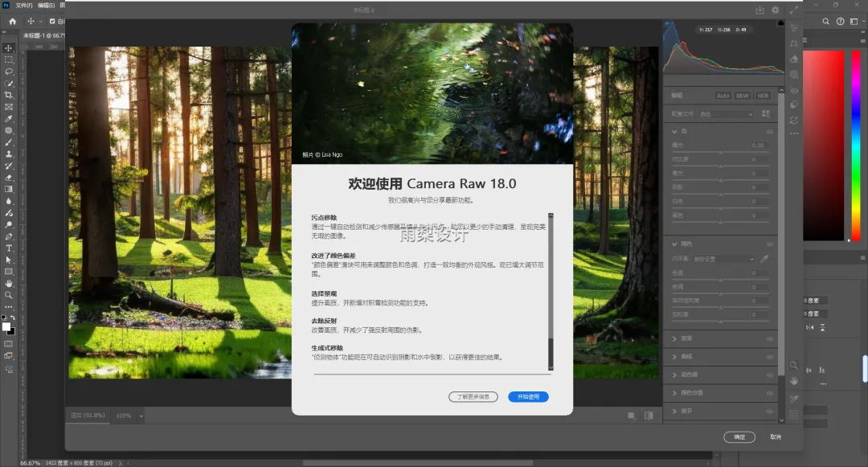Select the Rectangular Marquee tool
868x467 pixels.
coord(8,59)
